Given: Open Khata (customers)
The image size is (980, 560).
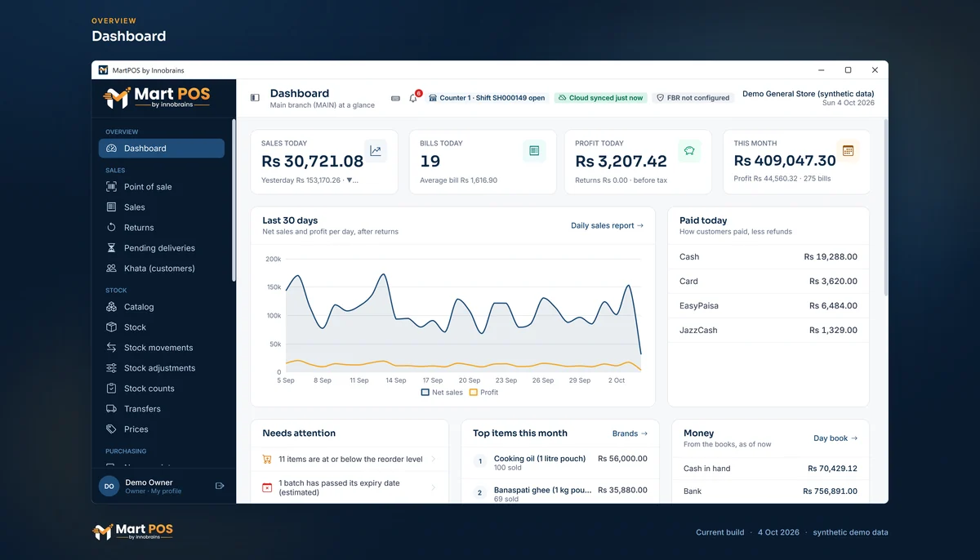Looking at the screenshot, I should [x=162, y=269].
